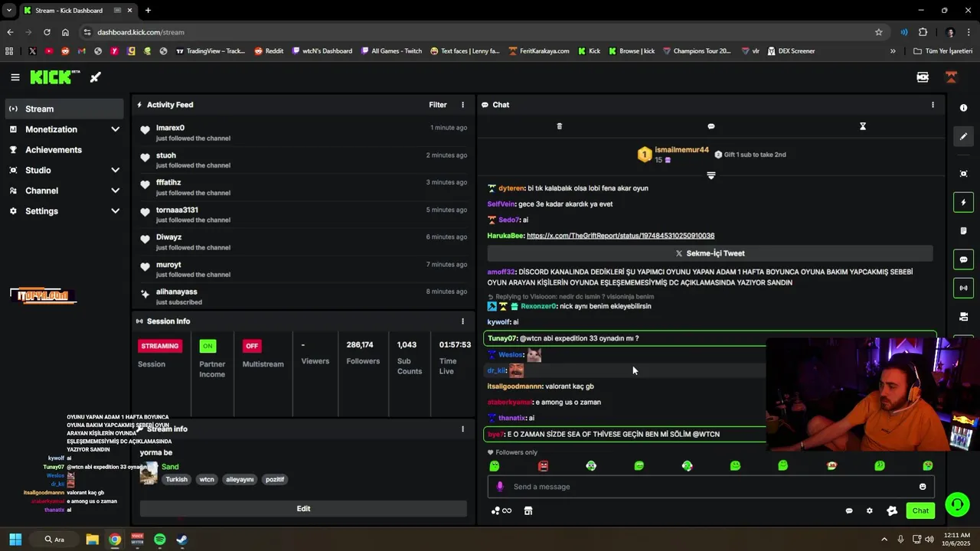Click the Edit button in Stream Info
This screenshot has width=980, height=551.
(303, 508)
